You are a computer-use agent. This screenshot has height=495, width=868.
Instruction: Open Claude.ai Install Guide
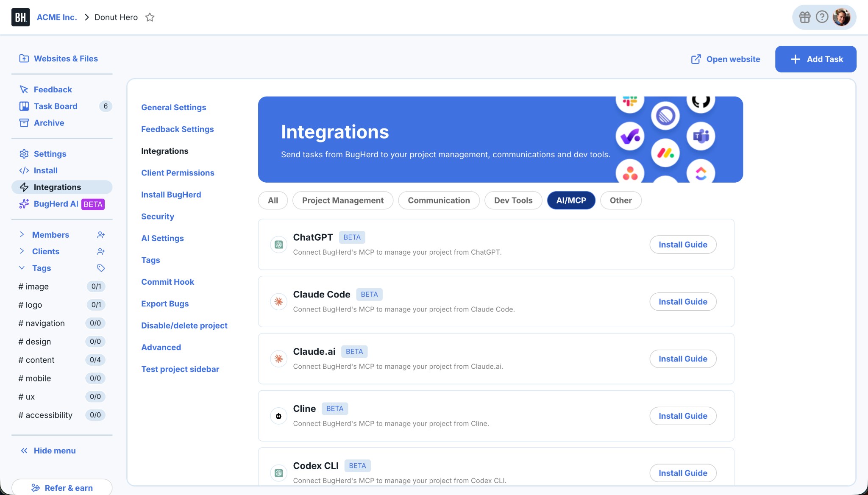click(683, 359)
